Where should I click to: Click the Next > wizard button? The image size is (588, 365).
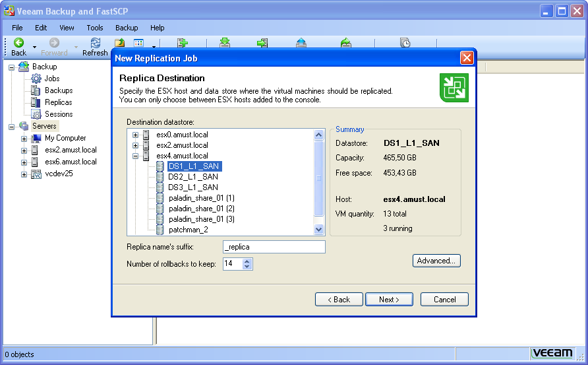point(389,299)
